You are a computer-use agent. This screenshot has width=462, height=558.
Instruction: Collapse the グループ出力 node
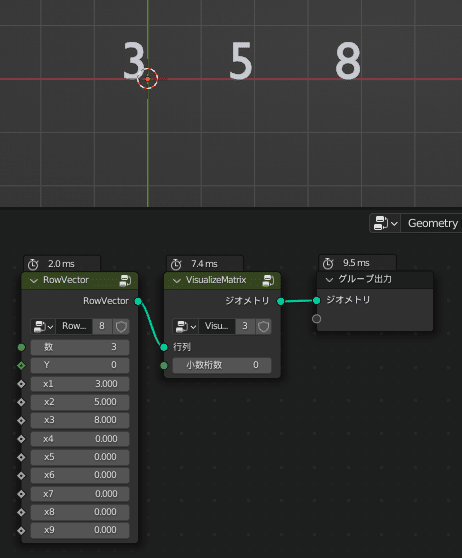pyautogui.click(x=329, y=280)
